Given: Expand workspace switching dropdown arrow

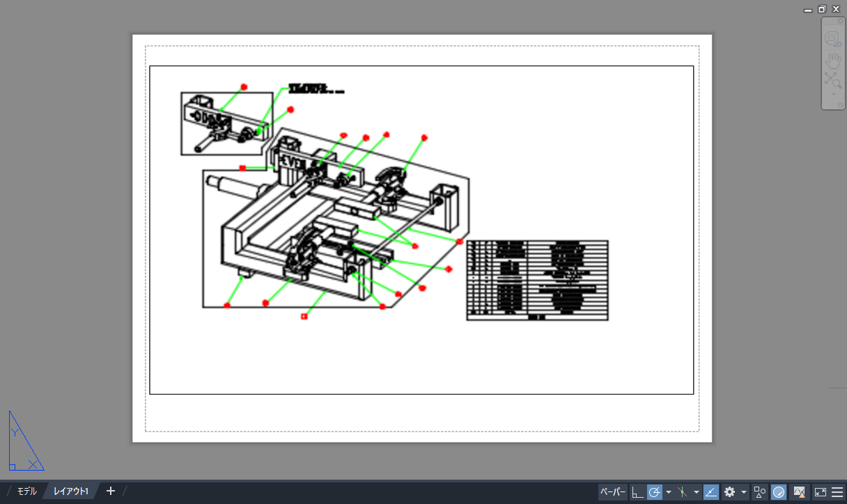Looking at the screenshot, I should 744,492.
